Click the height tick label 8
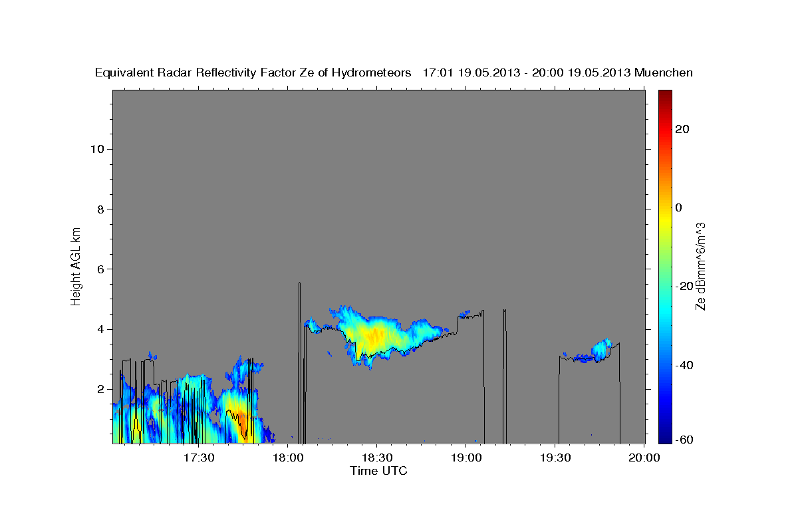798x532 pixels. (x=100, y=209)
